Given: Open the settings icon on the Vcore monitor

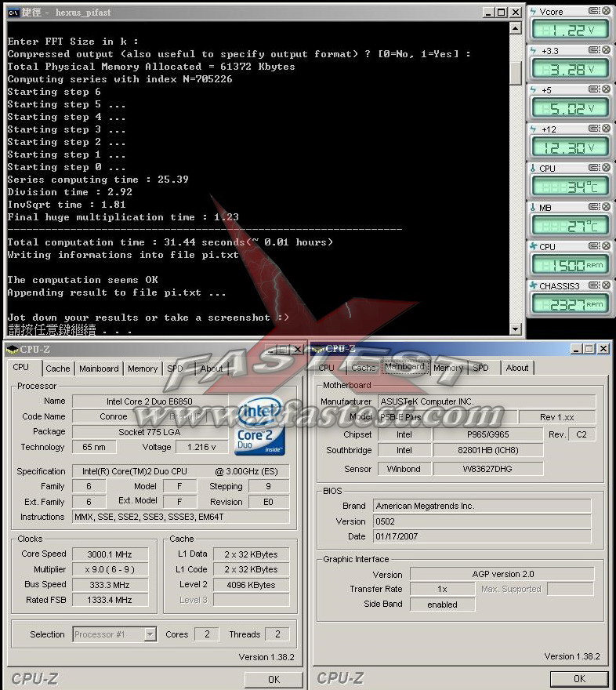Looking at the screenshot, I should pyautogui.click(x=594, y=11).
